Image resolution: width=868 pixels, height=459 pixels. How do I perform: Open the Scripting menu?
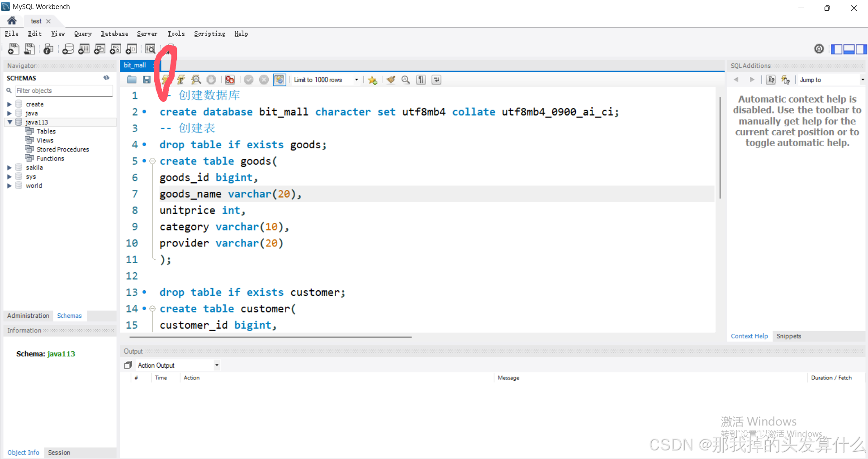point(209,33)
